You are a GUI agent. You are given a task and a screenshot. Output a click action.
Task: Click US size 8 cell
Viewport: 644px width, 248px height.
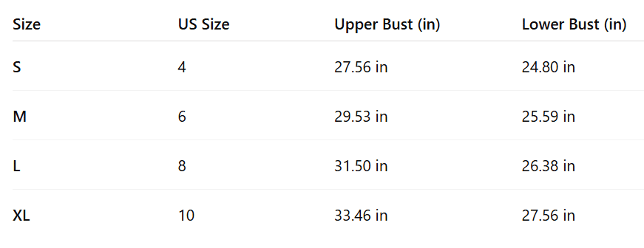[x=182, y=166]
